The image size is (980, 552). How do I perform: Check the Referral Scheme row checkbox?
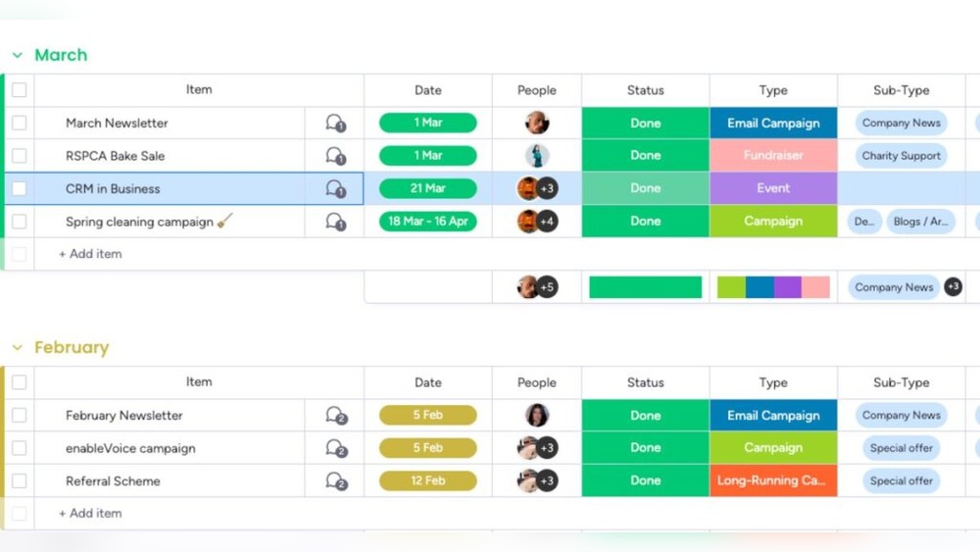click(x=20, y=481)
